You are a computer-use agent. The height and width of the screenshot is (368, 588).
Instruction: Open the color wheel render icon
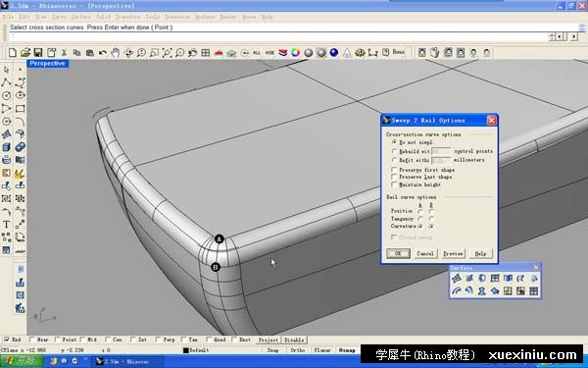(296, 53)
